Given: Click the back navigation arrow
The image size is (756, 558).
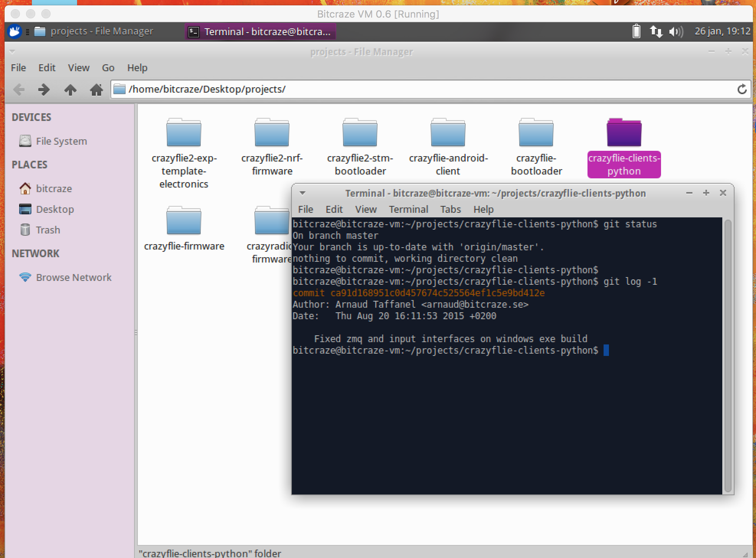Looking at the screenshot, I should pos(19,90).
